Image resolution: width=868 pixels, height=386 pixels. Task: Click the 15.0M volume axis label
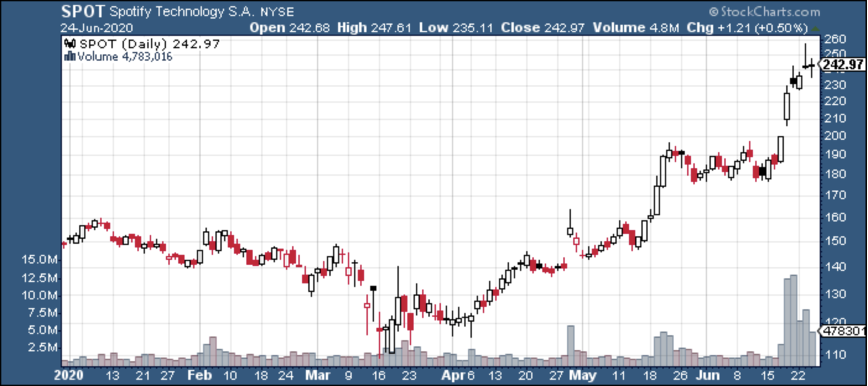click(x=41, y=260)
